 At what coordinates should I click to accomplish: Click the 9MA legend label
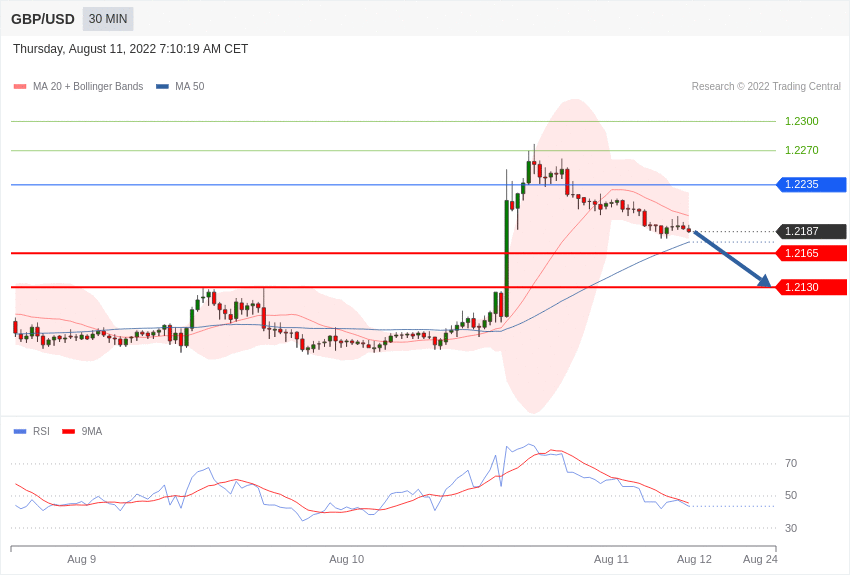[92, 431]
